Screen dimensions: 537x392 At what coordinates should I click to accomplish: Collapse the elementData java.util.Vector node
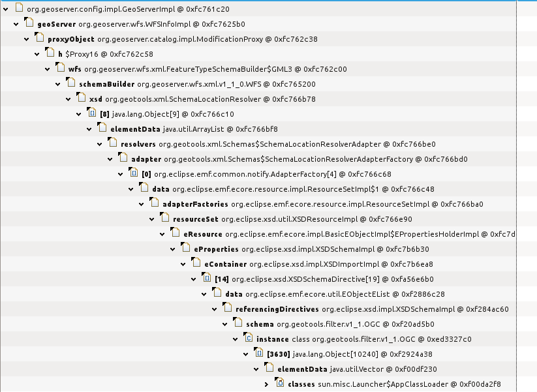256,369
